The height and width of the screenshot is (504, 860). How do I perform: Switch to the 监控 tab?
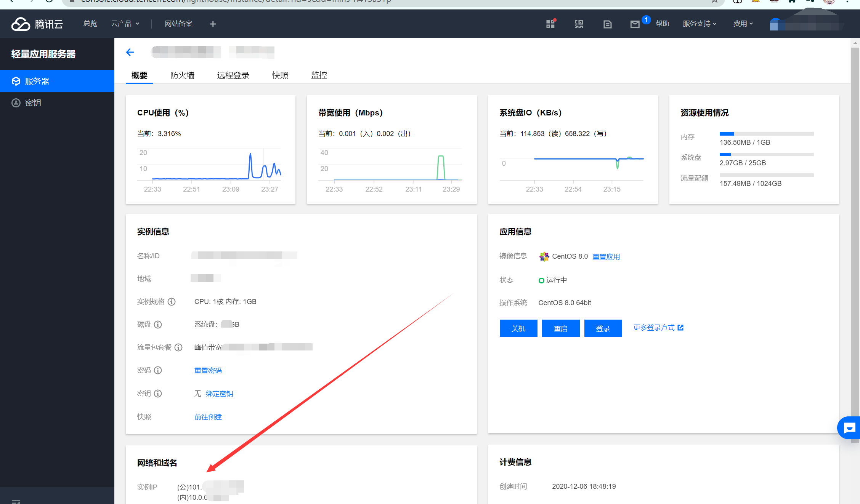click(319, 75)
